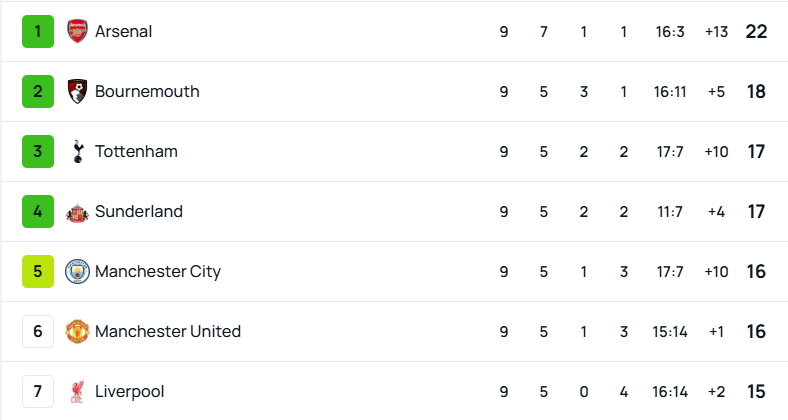The width and height of the screenshot is (788, 420).
Task: Select the Sunderland team name
Action: [x=139, y=211]
